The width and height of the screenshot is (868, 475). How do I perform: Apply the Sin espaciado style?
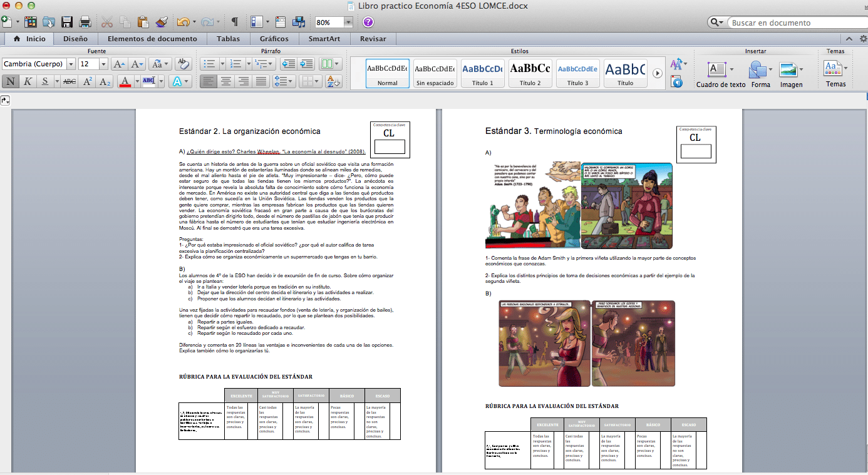(435, 73)
